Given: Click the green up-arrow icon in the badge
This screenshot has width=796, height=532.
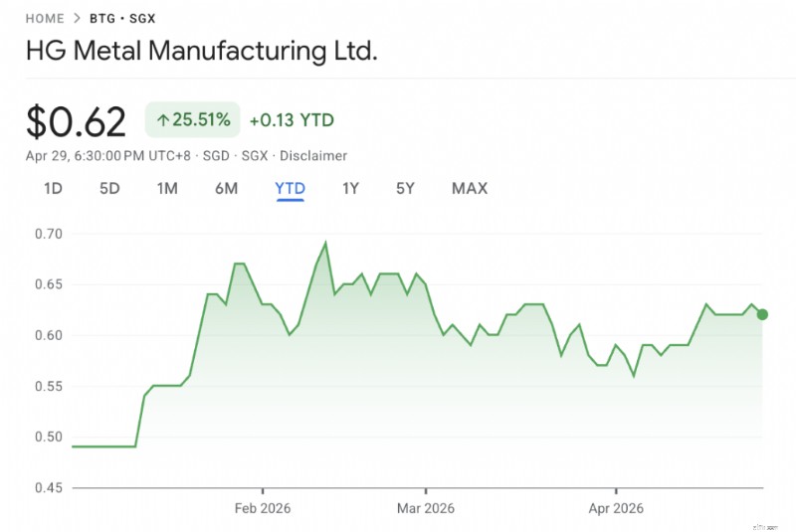Looking at the screenshot, I should (x=162, y=120).
